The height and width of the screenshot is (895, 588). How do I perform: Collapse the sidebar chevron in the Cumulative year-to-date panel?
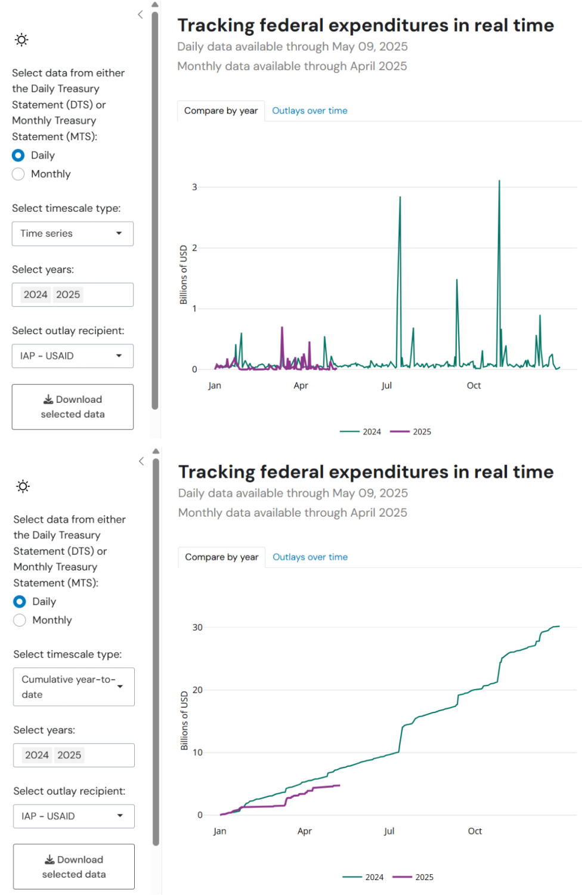pyautogui.click(x=141, y=461)
